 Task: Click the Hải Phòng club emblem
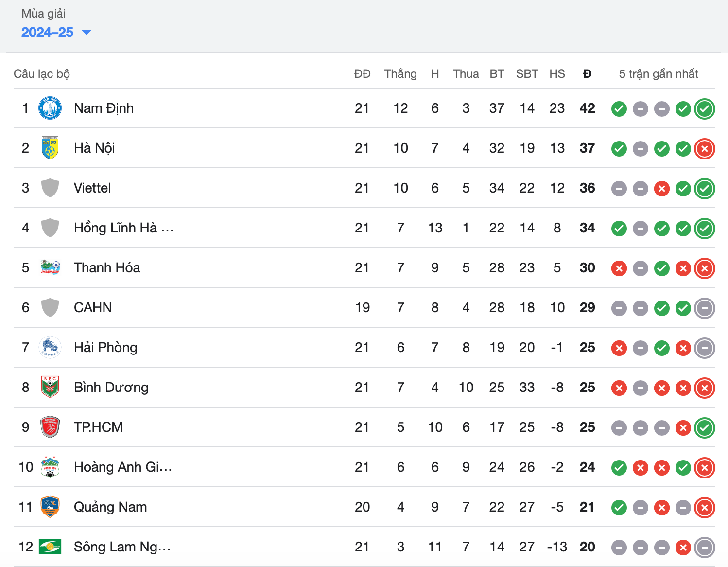click(x=50, y=347)
